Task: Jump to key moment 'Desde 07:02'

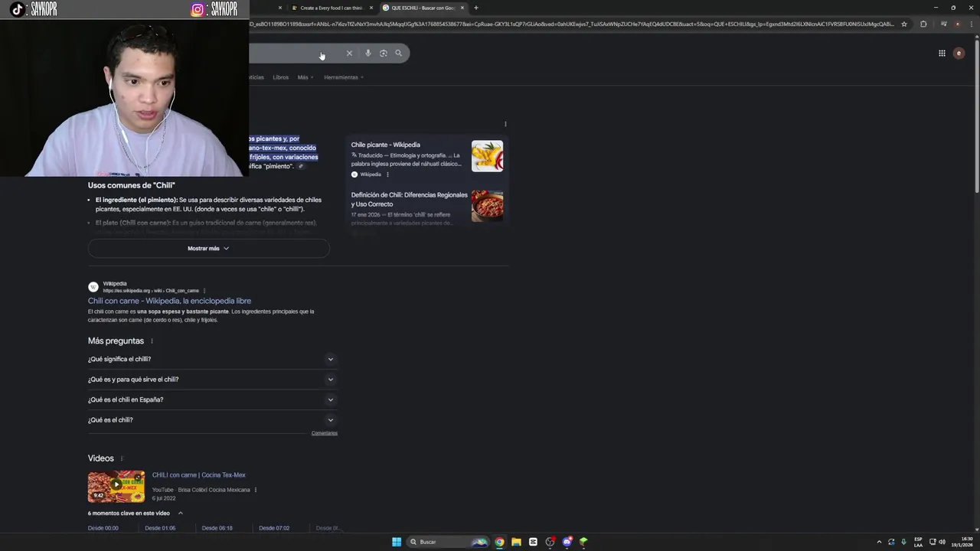Action: click(x=274, y=528)
